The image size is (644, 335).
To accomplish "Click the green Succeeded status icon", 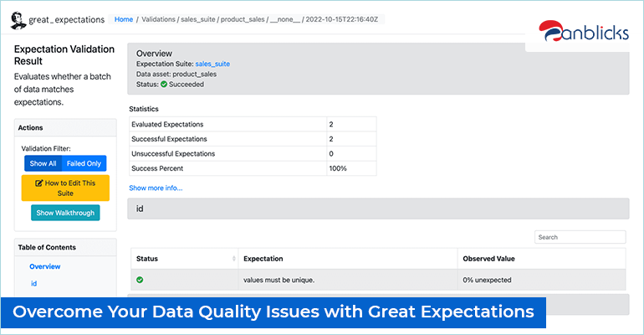I will (x=164, y=84).
